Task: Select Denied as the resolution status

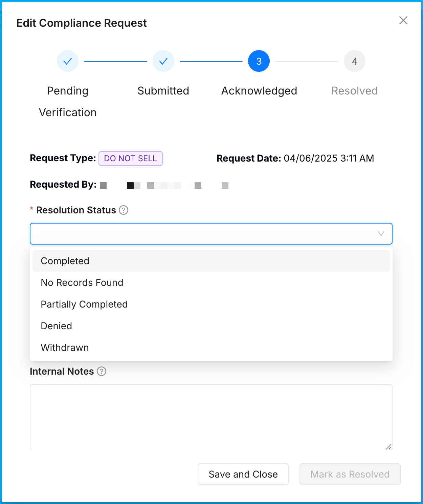Action: (x=57, y=326)
